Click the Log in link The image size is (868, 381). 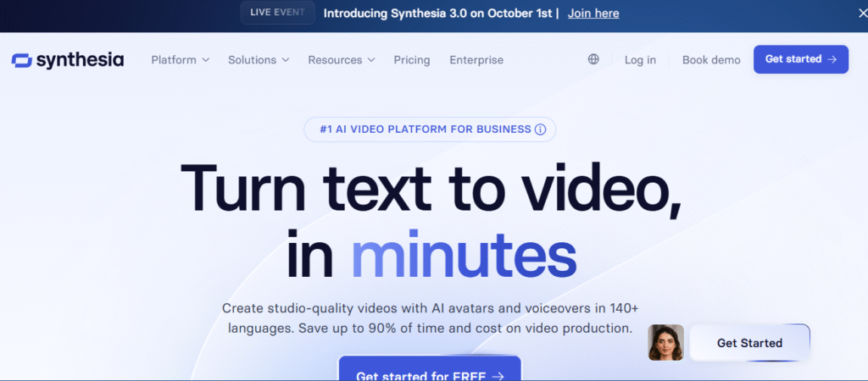(x=641, y=60)
